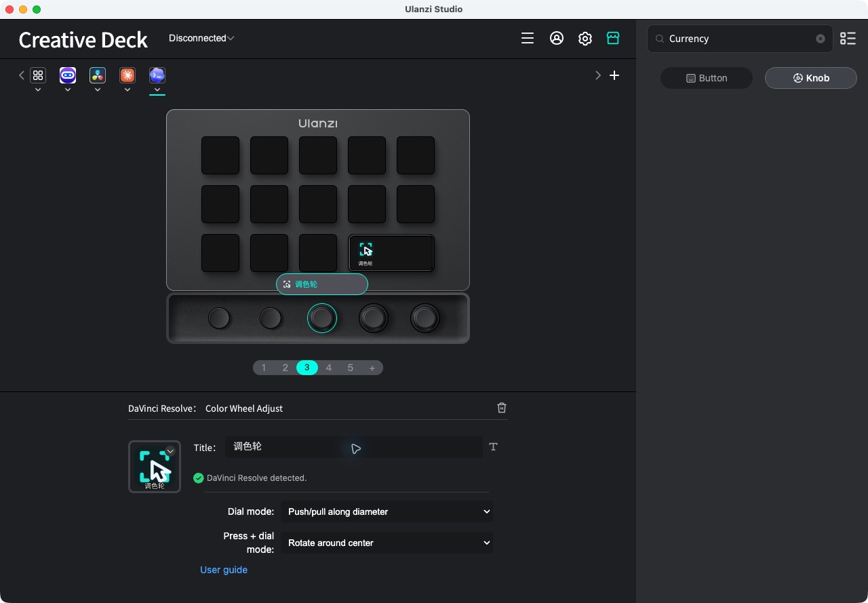Switch to the Knob tab

(811, 78)
